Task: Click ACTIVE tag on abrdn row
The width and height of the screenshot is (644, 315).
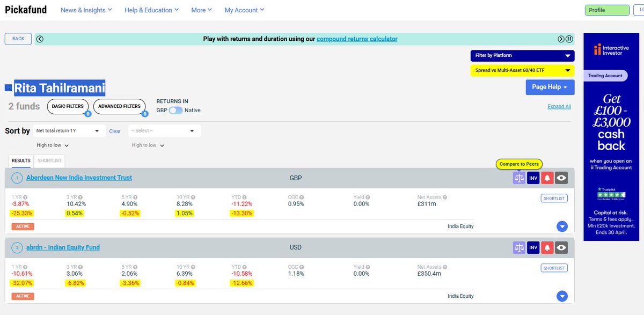Action: tap(22, 296)
